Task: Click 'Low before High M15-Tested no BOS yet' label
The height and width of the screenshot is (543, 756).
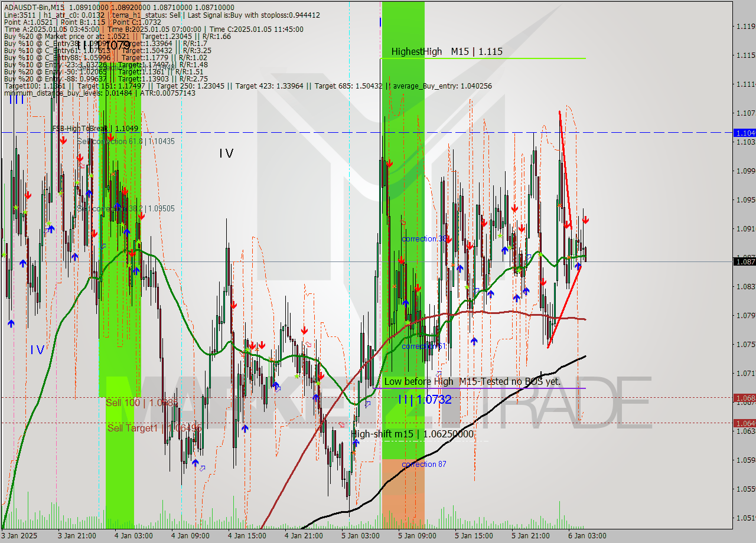Action: coord(472,382)
